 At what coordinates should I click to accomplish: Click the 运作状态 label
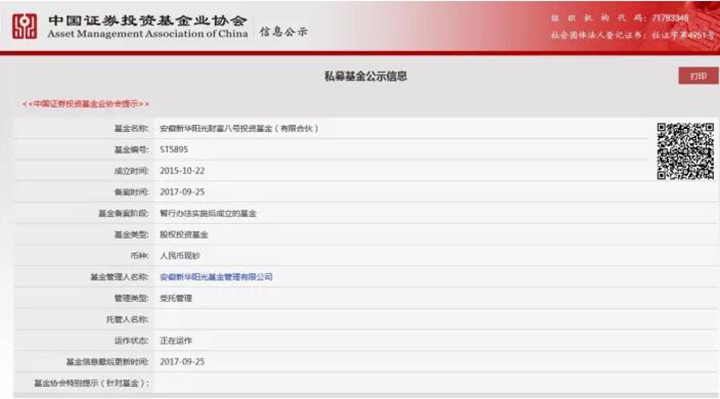(x=131, y=341)
